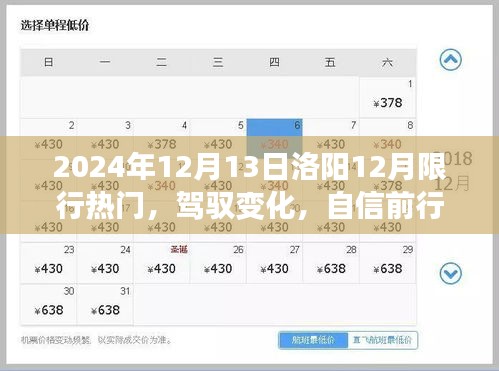Click the 五 weekday header
The height and width of the screenshot is (371, 499).
point(330,62)
